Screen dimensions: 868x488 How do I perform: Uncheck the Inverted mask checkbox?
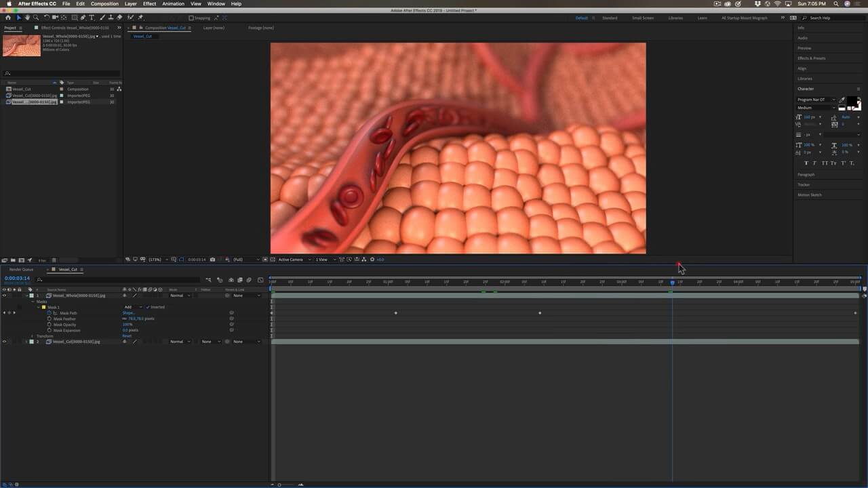click(148, 307)
